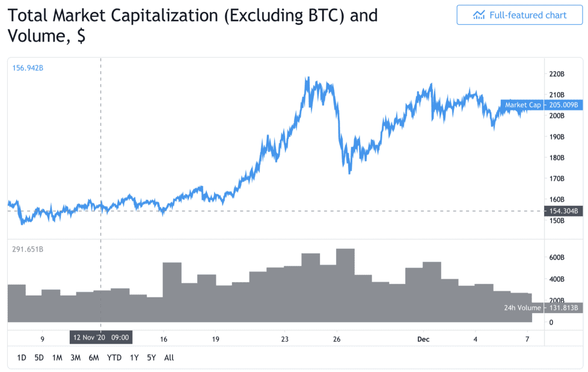Choose the YTD time range
The image size is (588, 372).
114,358
